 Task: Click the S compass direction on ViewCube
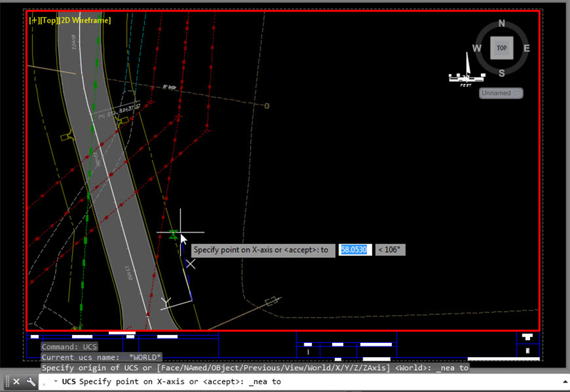coord(502,73)
